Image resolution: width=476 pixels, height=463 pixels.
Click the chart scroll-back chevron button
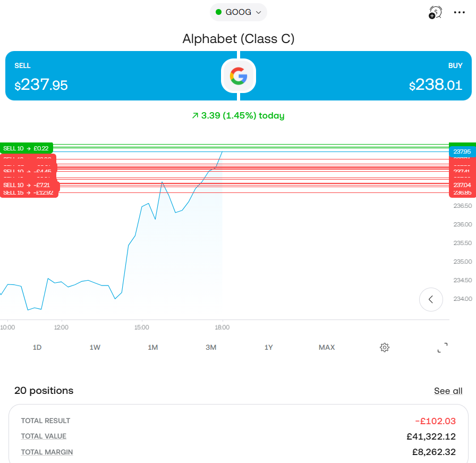pos(431,299)
